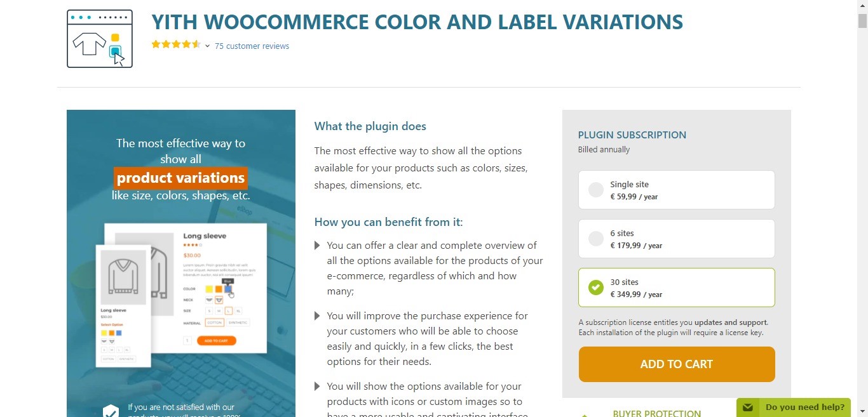Expand the rating breakdown chevron
The height and width of the screenshot is (417, 868).
point(207,46)
